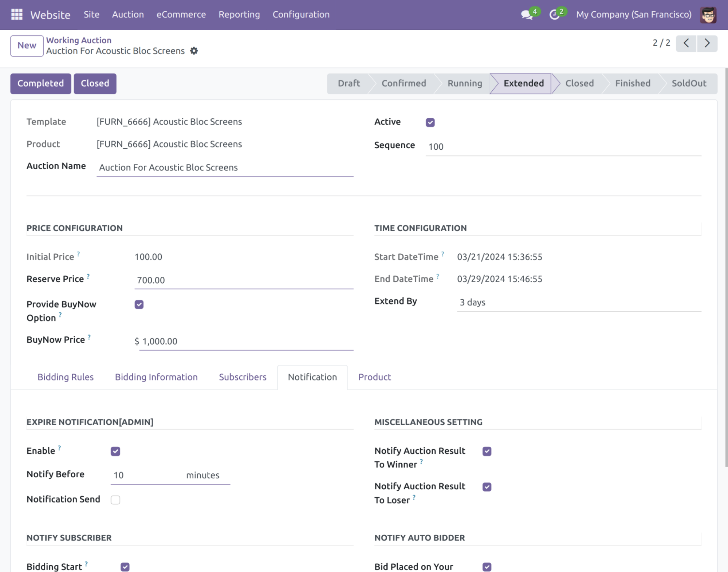Edit the BuyNow Price field

point(246,342)
